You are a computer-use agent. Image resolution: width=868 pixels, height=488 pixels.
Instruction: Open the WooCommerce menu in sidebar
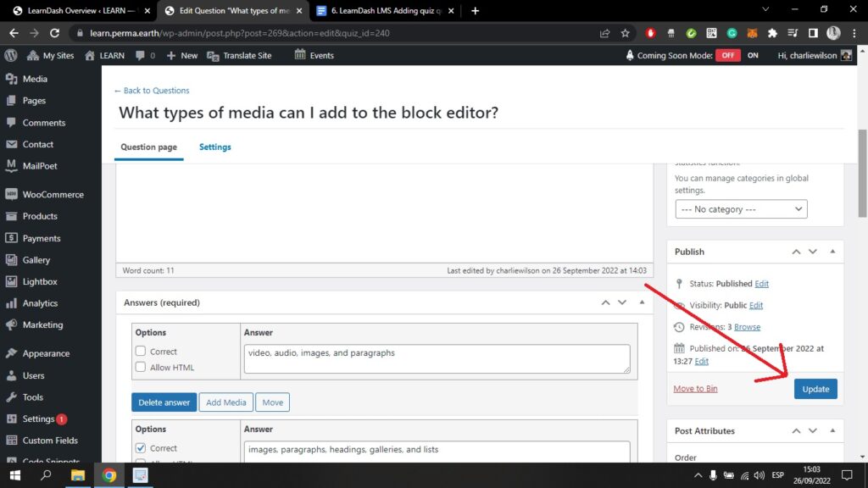click(53, 194)
